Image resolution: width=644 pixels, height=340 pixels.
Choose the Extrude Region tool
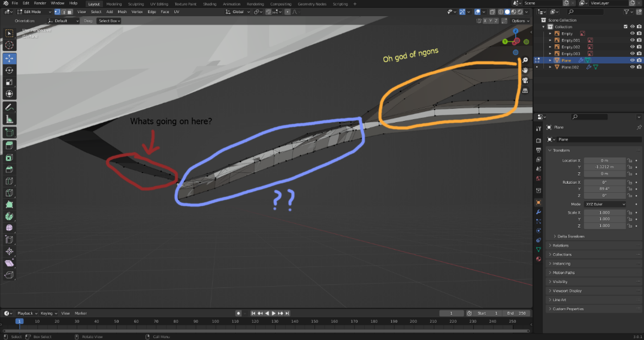click(9, 145)
